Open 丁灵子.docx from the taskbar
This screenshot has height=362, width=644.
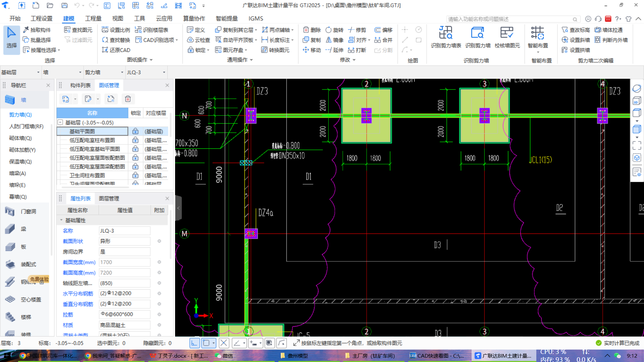pos(179,356)
